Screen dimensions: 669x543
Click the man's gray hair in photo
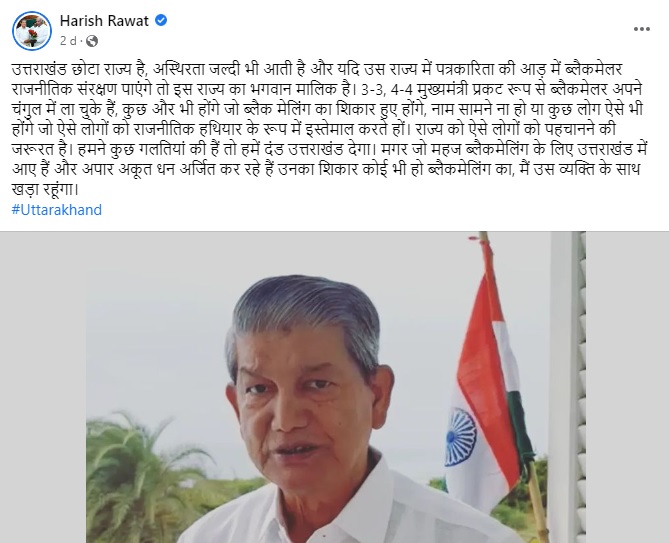[x=305, y=316]
